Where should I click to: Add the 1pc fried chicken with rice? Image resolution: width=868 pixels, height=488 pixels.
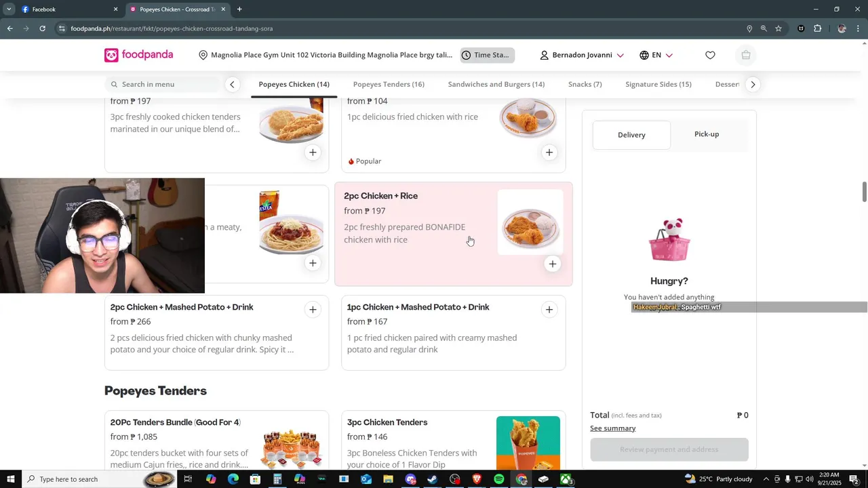point(549,152)
